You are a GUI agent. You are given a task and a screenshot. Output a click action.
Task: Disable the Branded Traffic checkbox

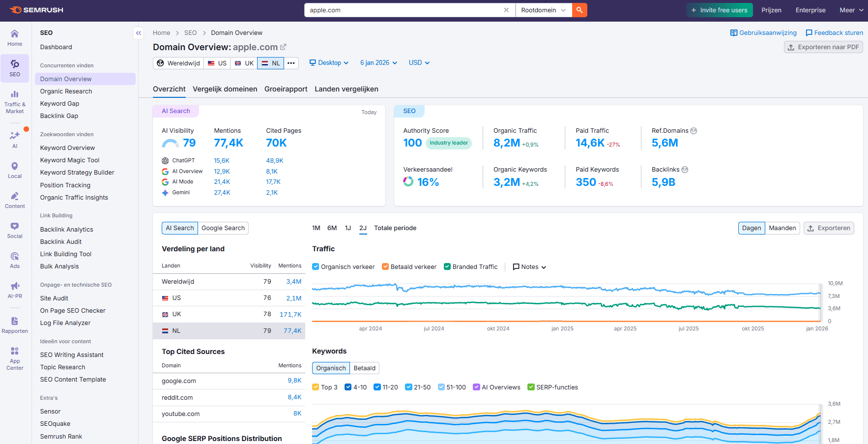click(x=447, y=266)
